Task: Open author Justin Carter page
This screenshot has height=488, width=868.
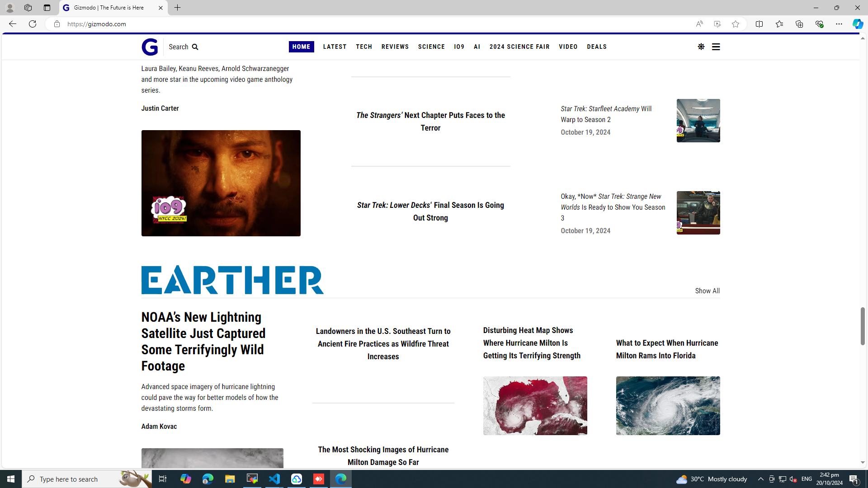Action: [x=160, y=108]
